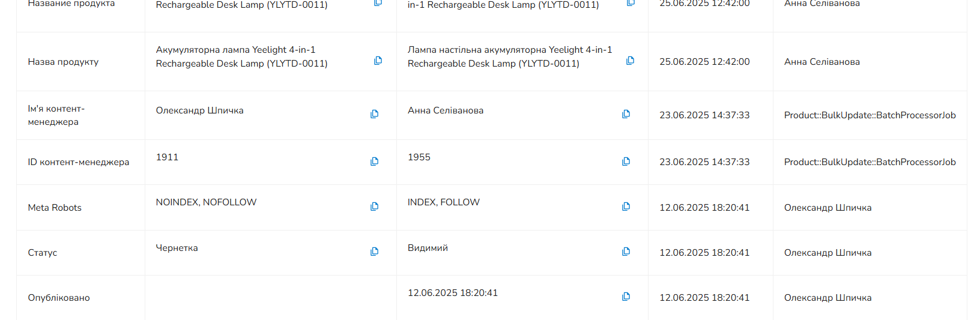
Task: Copy new content manager ID 1955
Action: pyautogui.click(x=626, y=162)
